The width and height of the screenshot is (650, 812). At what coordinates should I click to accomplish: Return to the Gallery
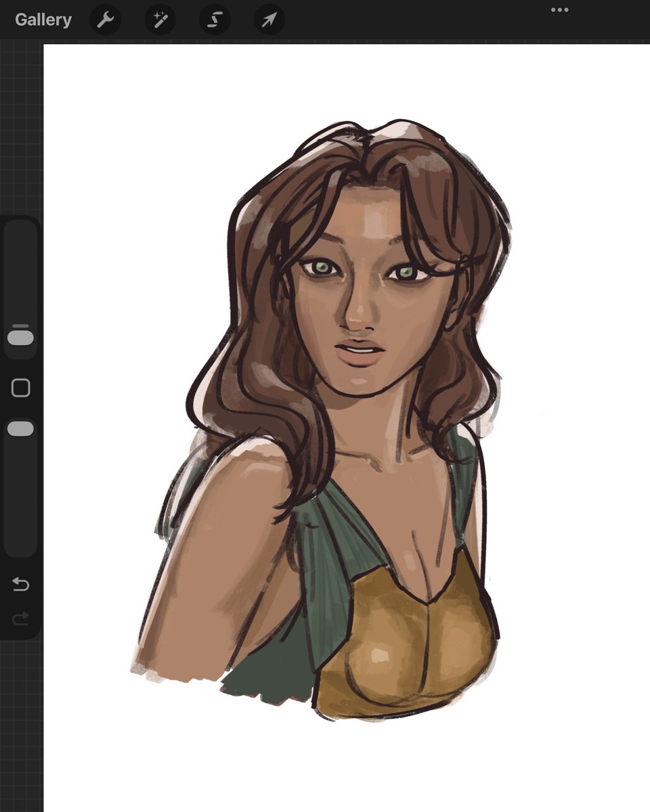pyautogui.click(x=43, y=20)
